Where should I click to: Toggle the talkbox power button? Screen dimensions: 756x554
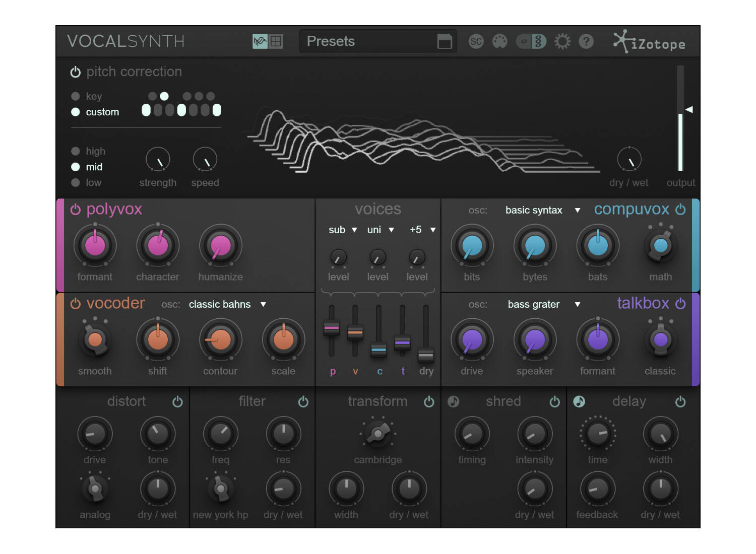[680, 304]
